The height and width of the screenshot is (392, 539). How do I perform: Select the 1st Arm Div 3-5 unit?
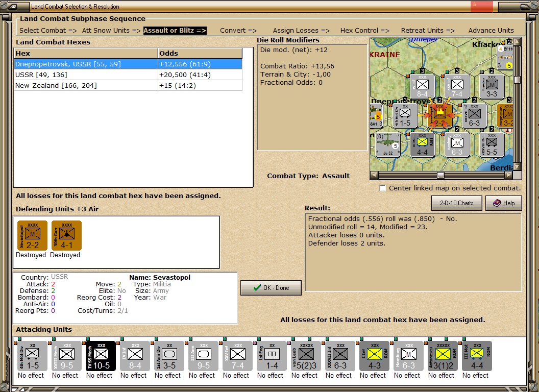coord(169,356)
